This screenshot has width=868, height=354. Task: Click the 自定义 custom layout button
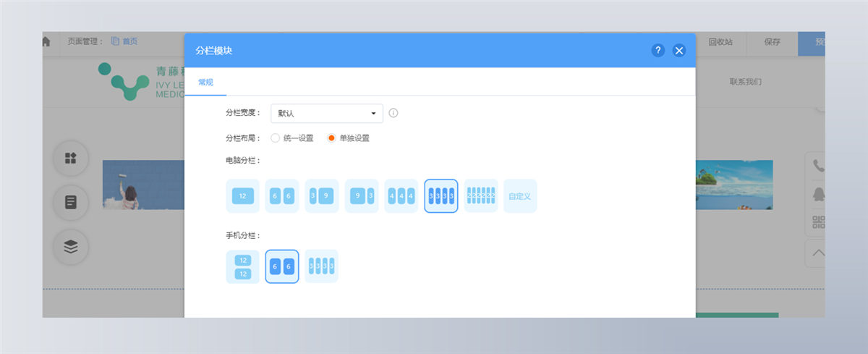(521, 195)
